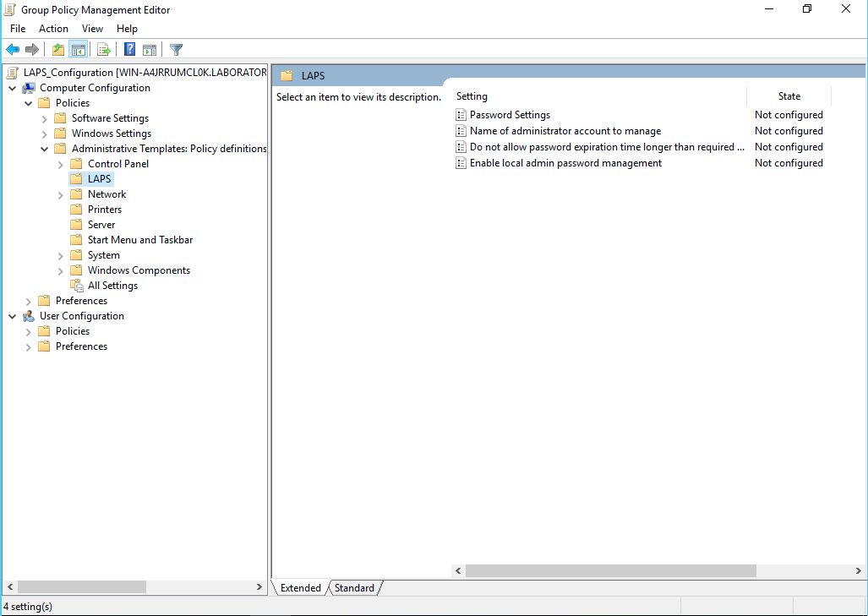Click the Password Settings policy icon
This screenshot has height=616, width=868.
pyautogui.click(x=461, y=115)
